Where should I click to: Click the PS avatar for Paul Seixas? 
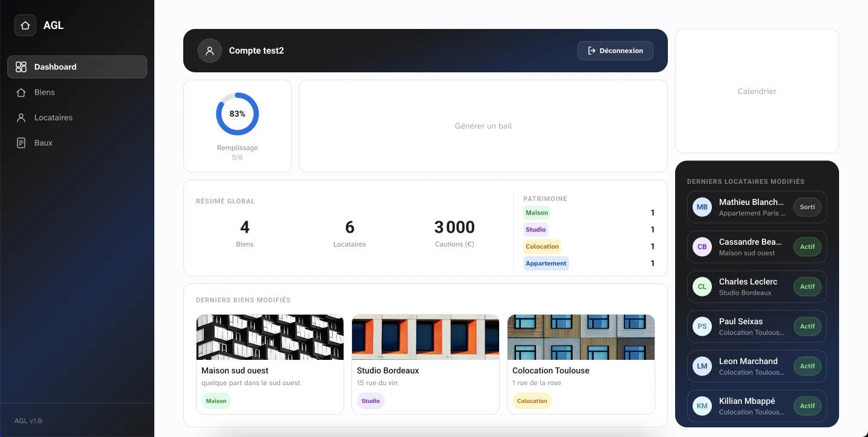[702, 327]
